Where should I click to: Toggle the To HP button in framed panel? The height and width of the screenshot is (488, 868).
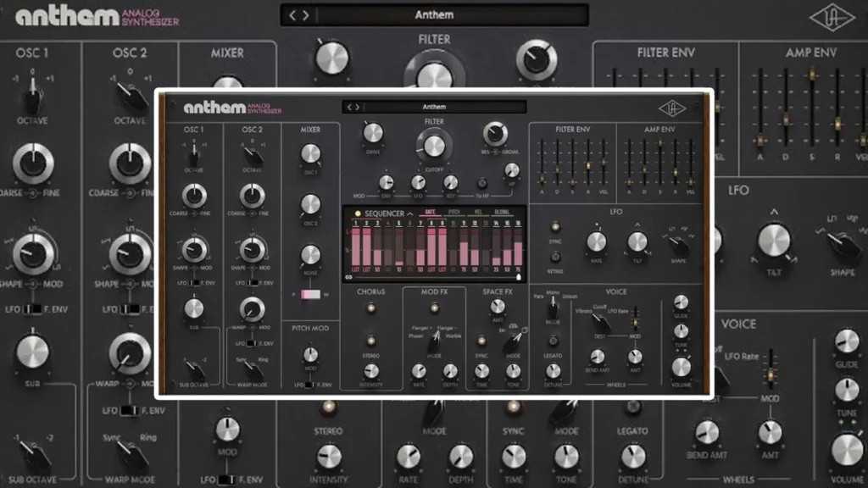point(482,183)
